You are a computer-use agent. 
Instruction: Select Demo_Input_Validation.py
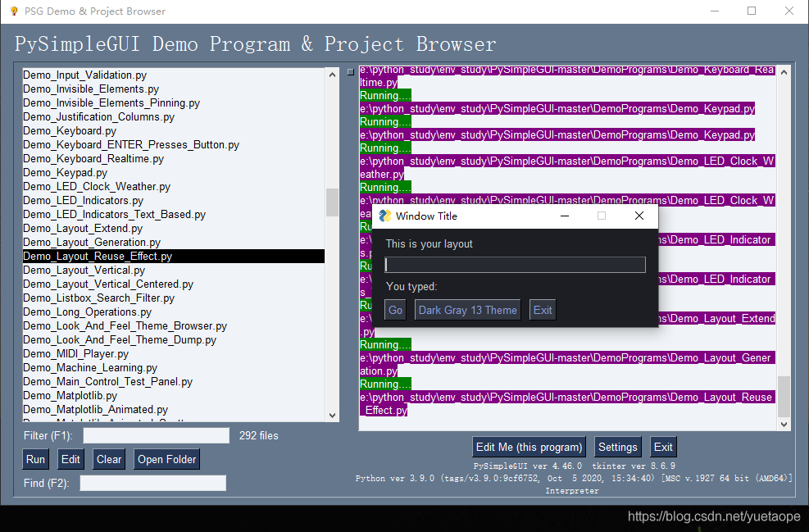coord(174,75)
